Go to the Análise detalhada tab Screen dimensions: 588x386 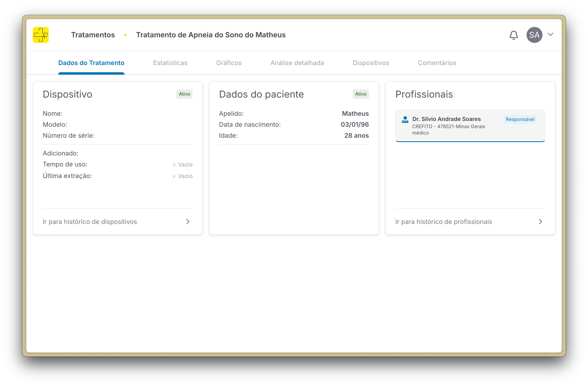coord(297,63)
